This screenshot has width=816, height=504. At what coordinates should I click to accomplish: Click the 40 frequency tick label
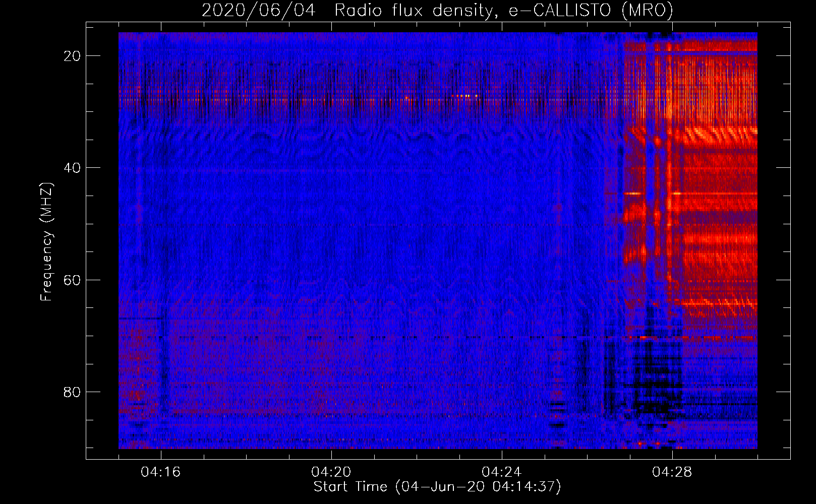[72, 168]
